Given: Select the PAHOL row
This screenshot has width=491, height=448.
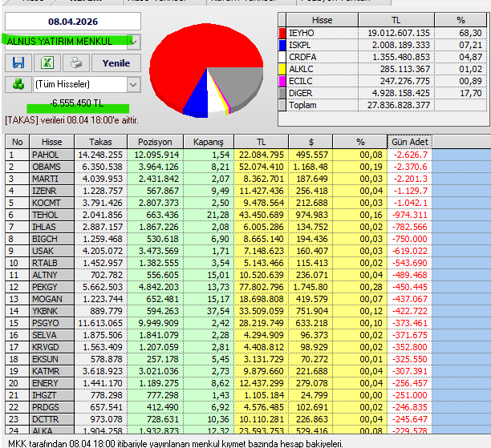Looking at the screenshot, I should [x=218, y=155].
